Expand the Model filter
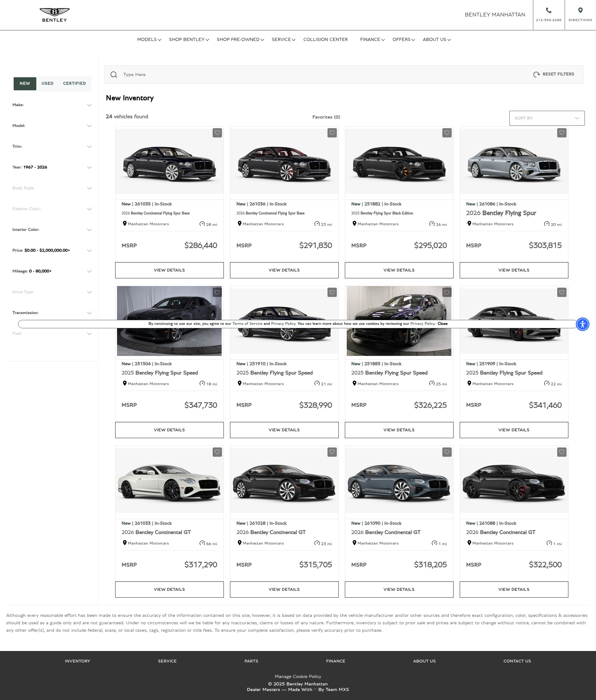596x700 pixels. 52,126
